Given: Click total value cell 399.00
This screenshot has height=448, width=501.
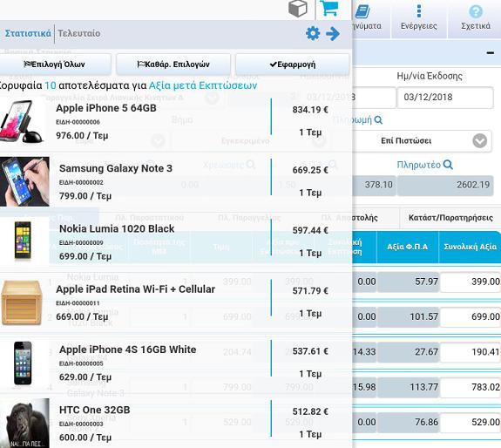Looking at the screenshot, I should click(x=471, y=282).
